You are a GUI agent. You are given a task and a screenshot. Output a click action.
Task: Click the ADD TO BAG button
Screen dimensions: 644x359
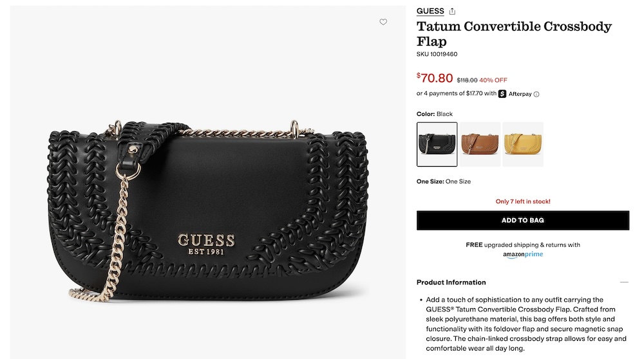(x=522, y=220)
